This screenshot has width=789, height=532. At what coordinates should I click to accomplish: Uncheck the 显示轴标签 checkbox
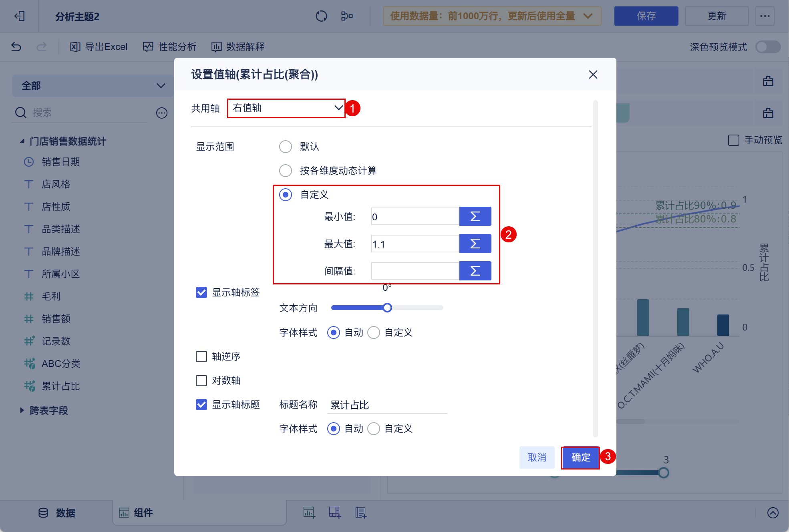click(201, 292)
